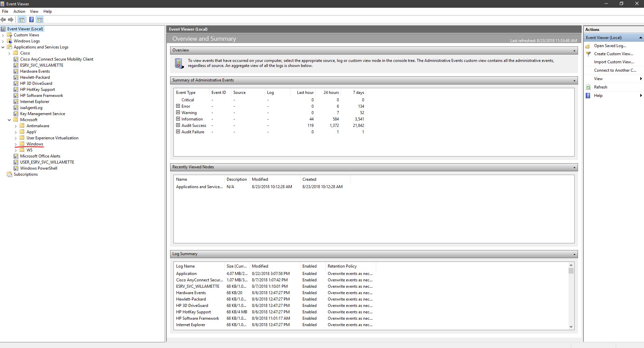Viewport: 644px width, 348px height.
Task: Collapse the Microsoft folder node
Action: pyautogui.click(x=9, y=120)
